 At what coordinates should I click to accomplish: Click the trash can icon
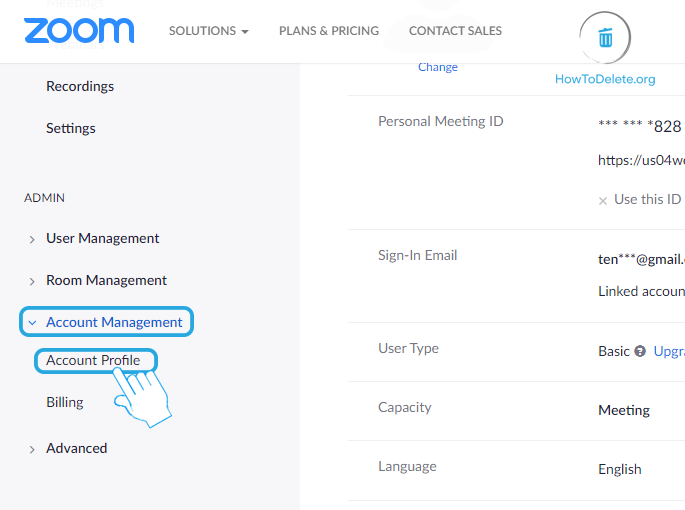pos(605,38)
